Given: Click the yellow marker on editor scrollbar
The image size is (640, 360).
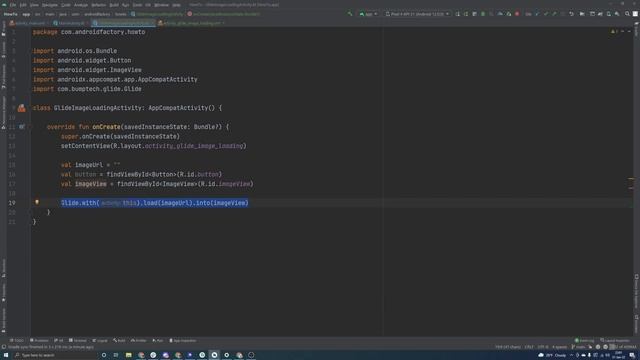Looking at the screenshot, I should coord(631,179).
